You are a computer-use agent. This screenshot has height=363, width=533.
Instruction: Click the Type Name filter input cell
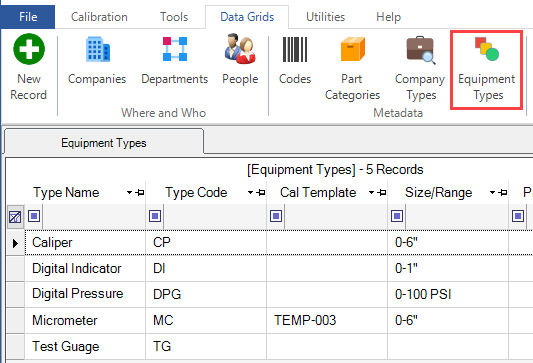[x=94, y=217]
